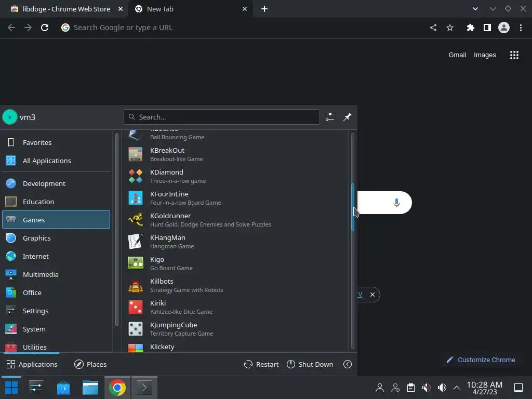Switch to the Places tab
Viewport: 532px width, 399px height.
click(x=90, y=364)
